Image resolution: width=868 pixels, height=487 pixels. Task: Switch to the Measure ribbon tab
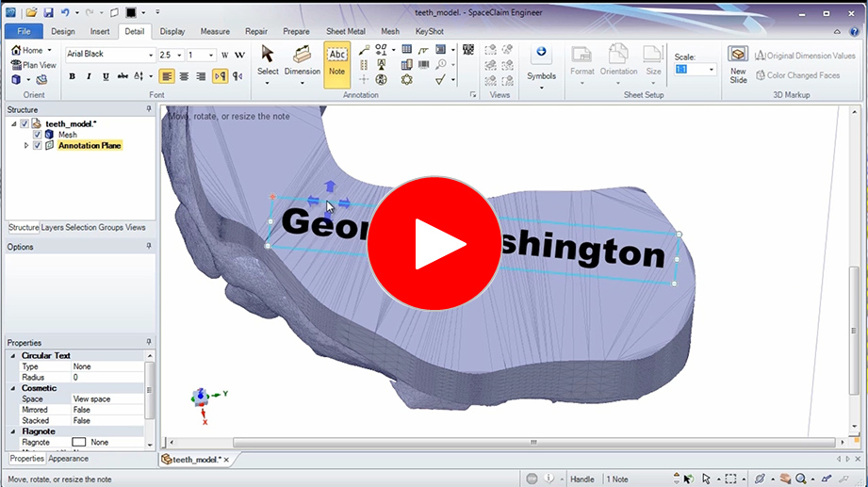(215, 31)
